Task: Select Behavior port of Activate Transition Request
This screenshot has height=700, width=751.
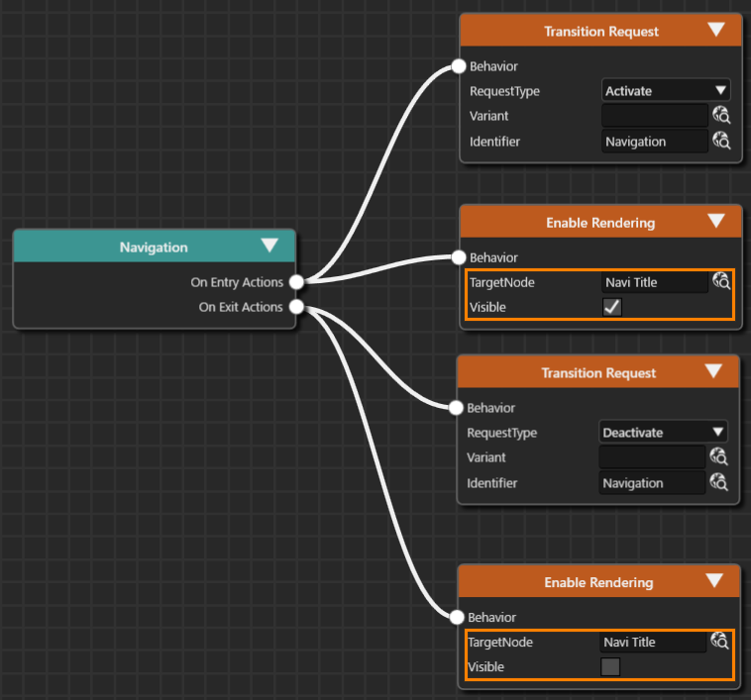Action: point(459,66)
